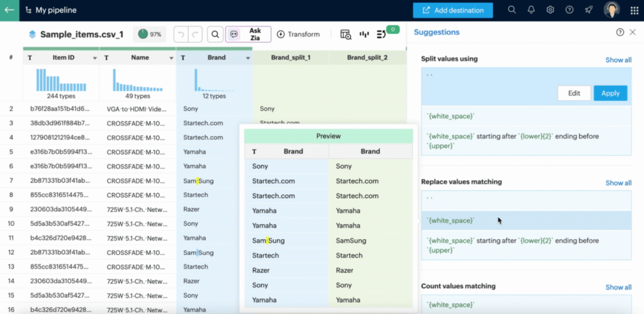Click the Name column data type icon
The width and height of the screenshot is (644, 314).
point(106,58)
